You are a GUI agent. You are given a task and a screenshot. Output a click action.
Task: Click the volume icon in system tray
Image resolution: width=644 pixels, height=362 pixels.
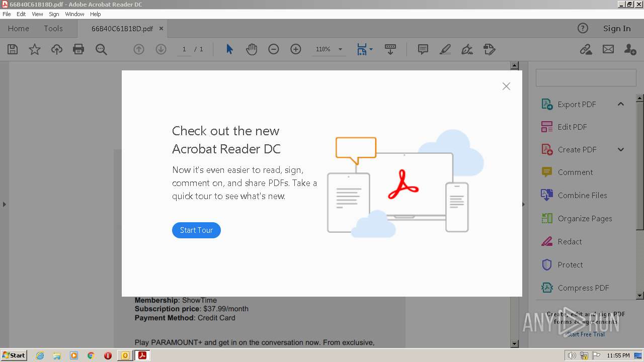tap(572, 355)
